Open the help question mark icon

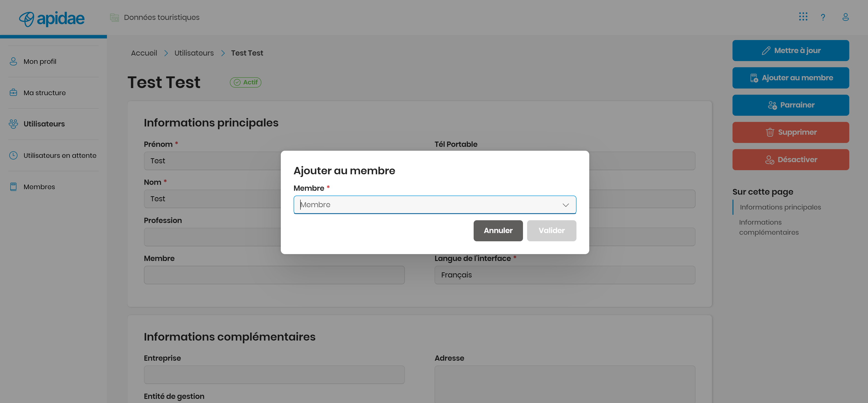click(823, 17)
